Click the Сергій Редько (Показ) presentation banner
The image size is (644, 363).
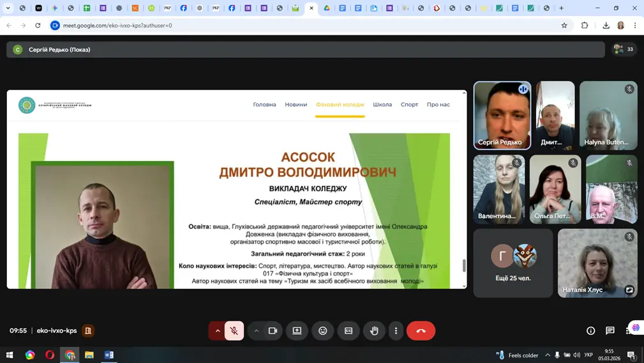tap(306, 50)
